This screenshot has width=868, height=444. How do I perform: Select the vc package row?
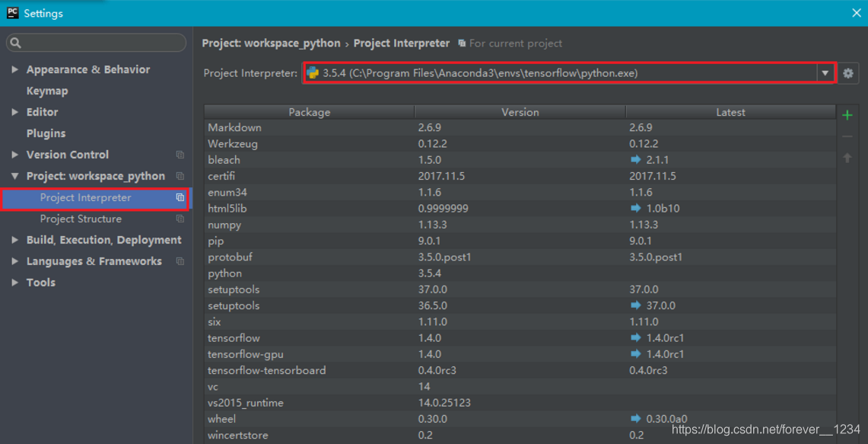tap(520, 386)
